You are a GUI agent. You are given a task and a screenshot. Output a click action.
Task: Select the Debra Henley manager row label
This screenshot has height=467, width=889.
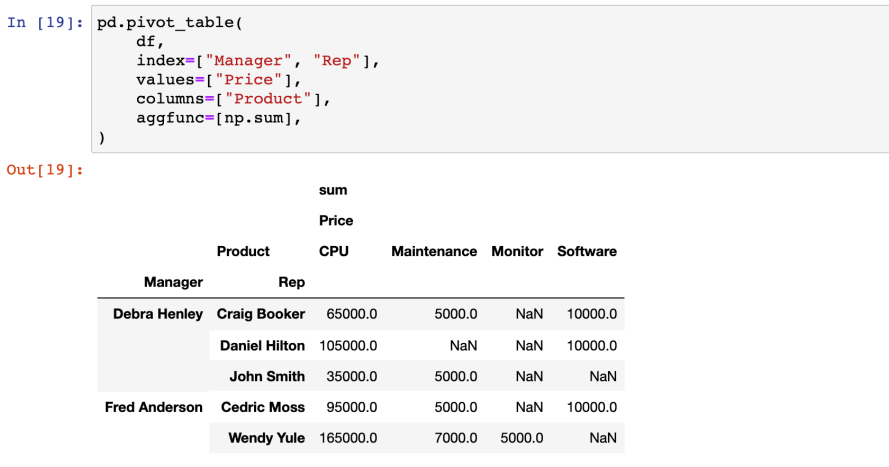[158, 314]
